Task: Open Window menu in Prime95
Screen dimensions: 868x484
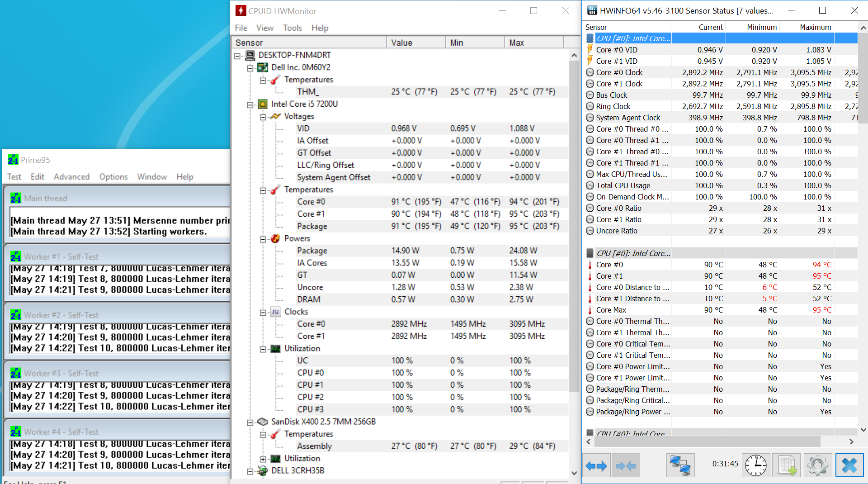Action: (x=152, y=176)
